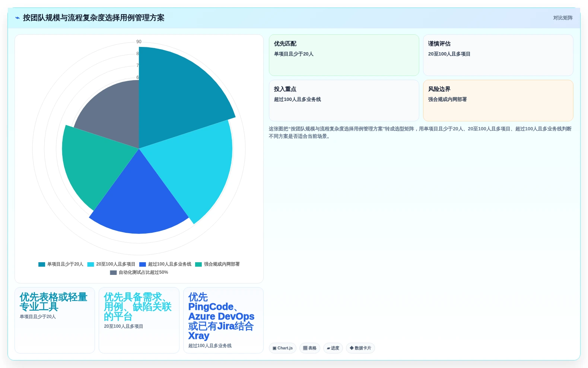
Task: Click 超过100人且多业务线 text in 投入重点 card
Action: [297, 99]
